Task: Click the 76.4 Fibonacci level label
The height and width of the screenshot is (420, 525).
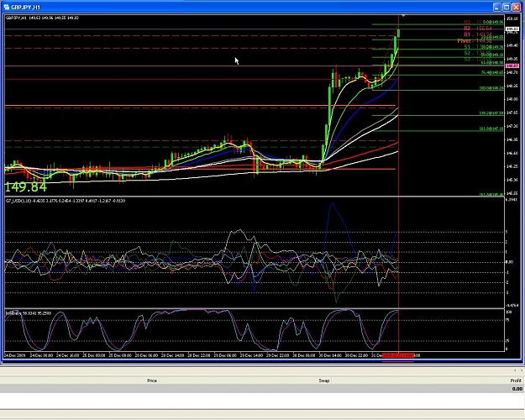Action: [x=491, y=72]
